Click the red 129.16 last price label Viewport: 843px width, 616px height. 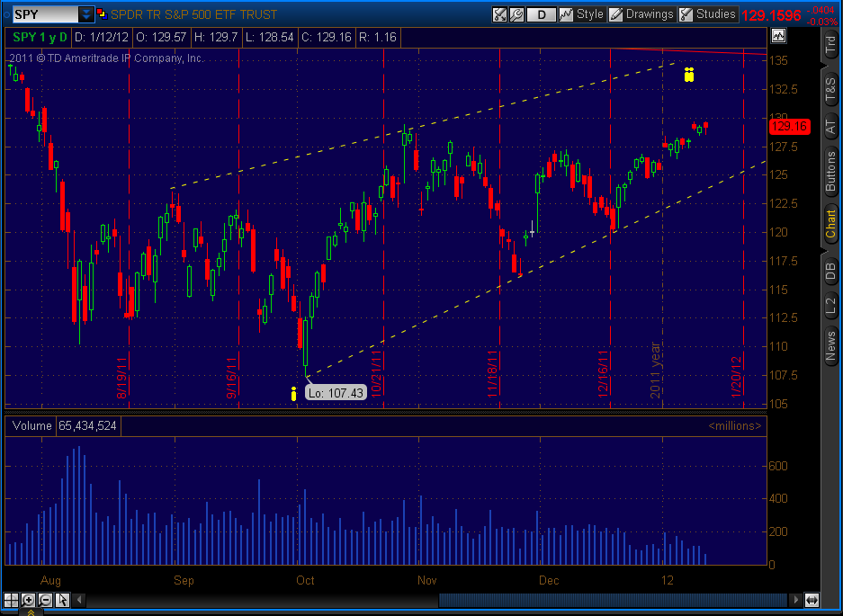click(x=789, y=126)
